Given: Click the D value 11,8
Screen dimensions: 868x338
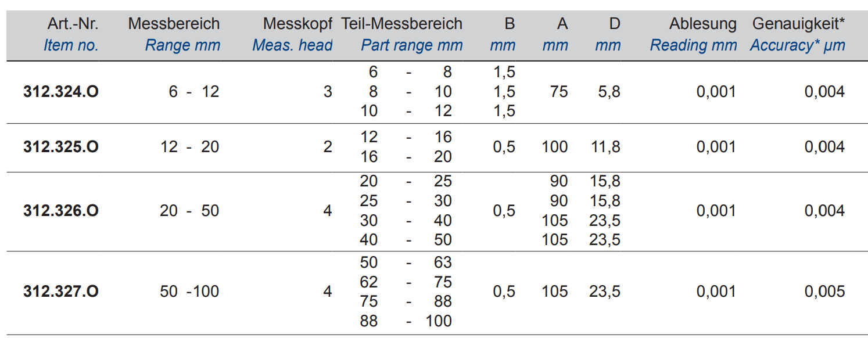Looking at the screenshot, I should (605, 147).
